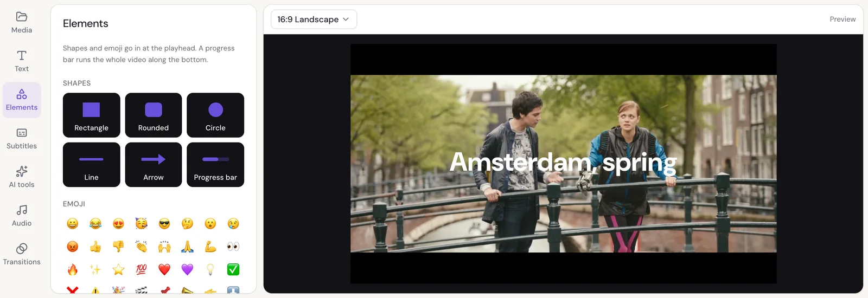Insert the crying face emoji
Screen dimensions: 868x298
coord(233,224)
